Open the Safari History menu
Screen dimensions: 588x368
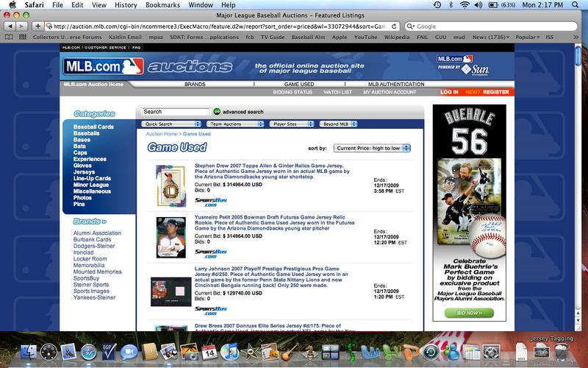(126, 5)
